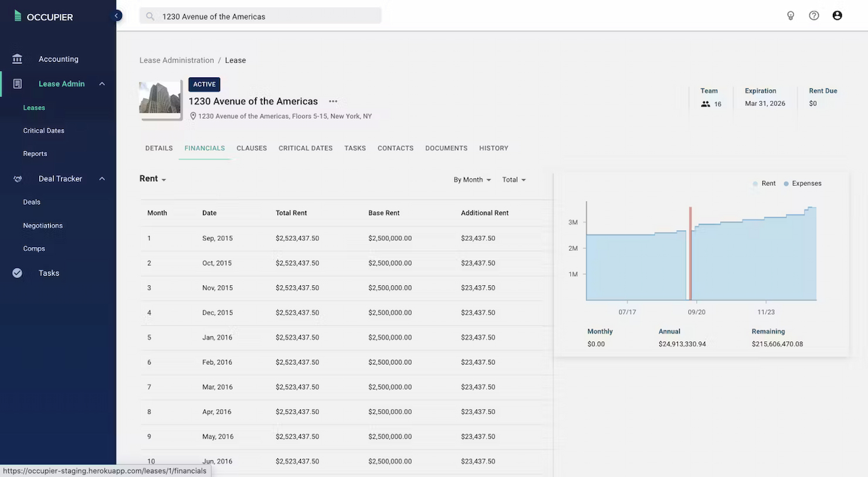Click inside the address search field

260,15
